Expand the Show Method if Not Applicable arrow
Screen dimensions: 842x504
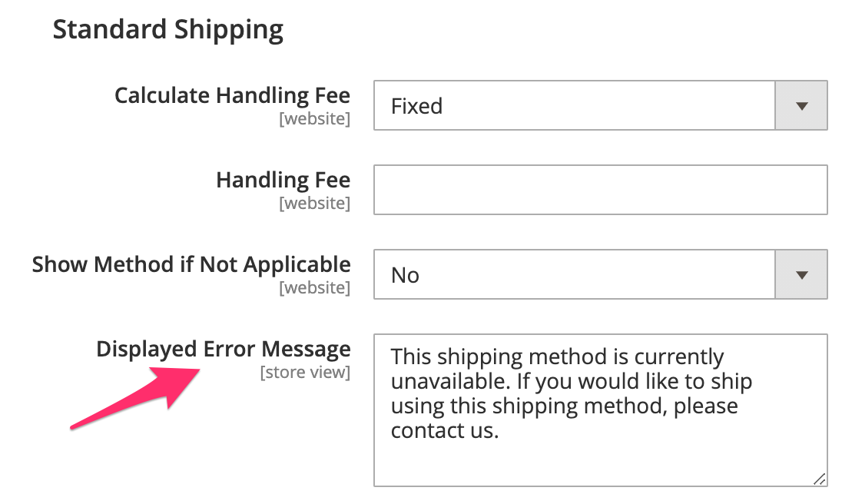[x=801, y=274]
